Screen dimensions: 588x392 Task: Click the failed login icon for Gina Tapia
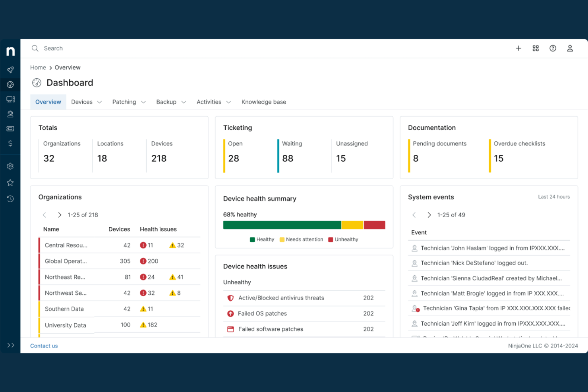coord(415,308)
